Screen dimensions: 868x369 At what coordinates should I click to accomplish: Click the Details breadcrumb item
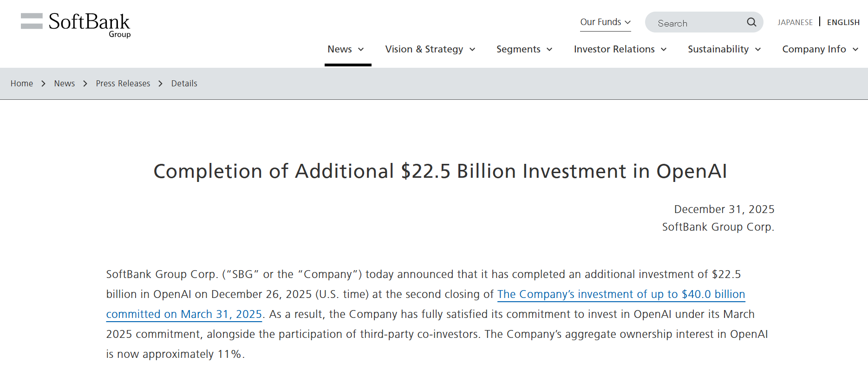click(184, 84)
